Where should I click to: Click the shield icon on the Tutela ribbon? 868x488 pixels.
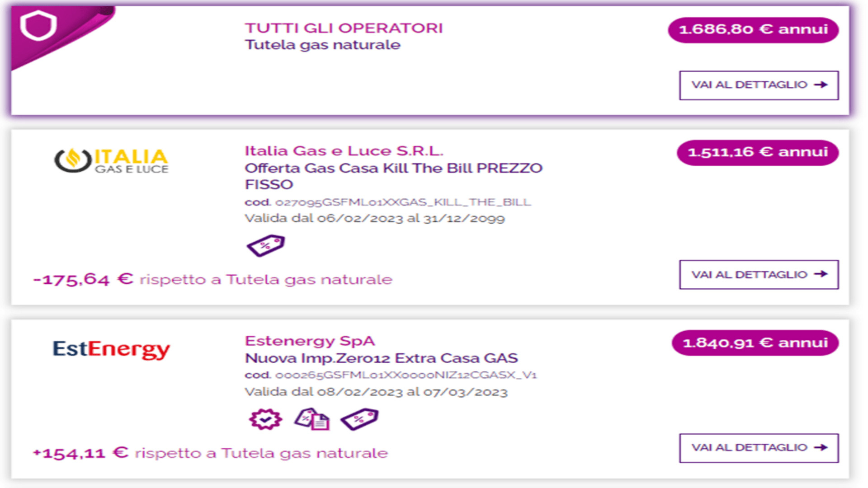[38, 26]
